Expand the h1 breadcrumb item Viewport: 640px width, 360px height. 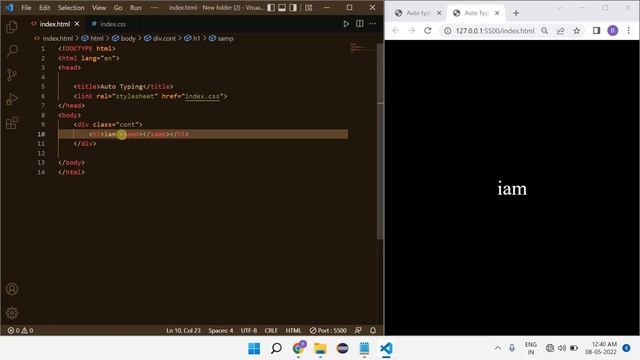196,38
